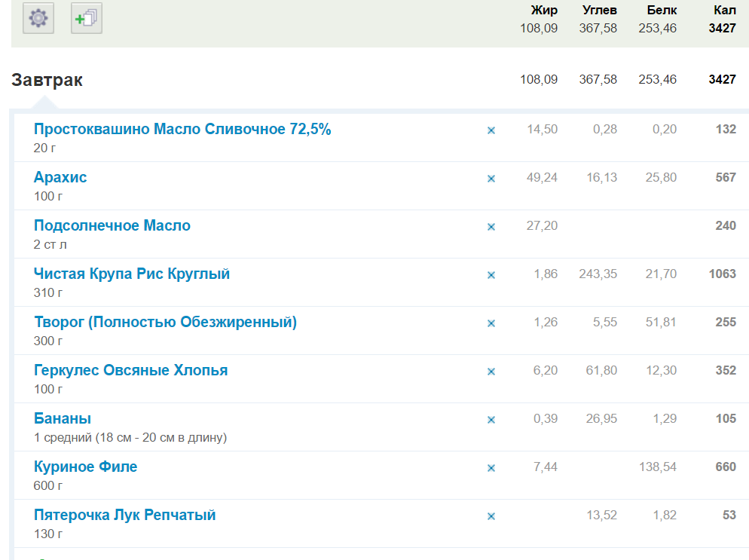Open Геркулес Овсяные Хлопья item
Viewport: 749px width, 560px height.
(130, 370)
